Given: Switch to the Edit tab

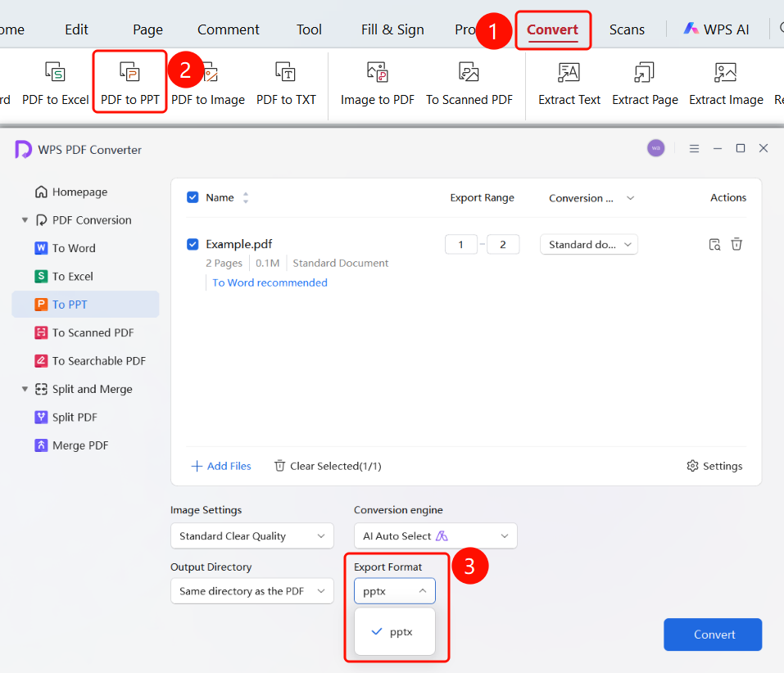Looking at the screenshot, I should [x=76, y=29].
